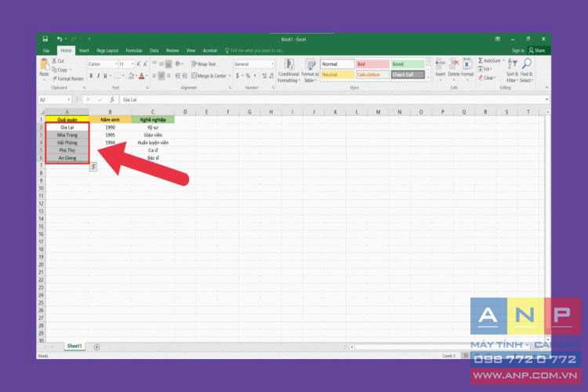Switch to the Review tab

172,50
